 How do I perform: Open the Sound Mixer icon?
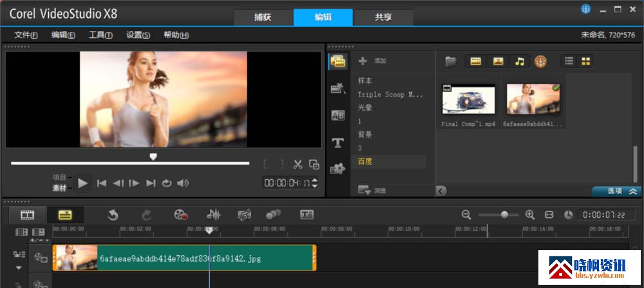(x=213, y=215)
